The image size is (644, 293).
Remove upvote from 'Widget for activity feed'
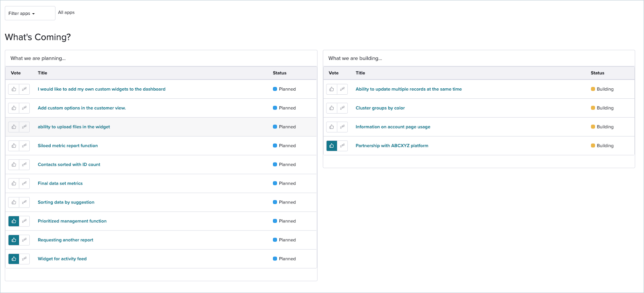pyautogui.click(x=14, y=259)
